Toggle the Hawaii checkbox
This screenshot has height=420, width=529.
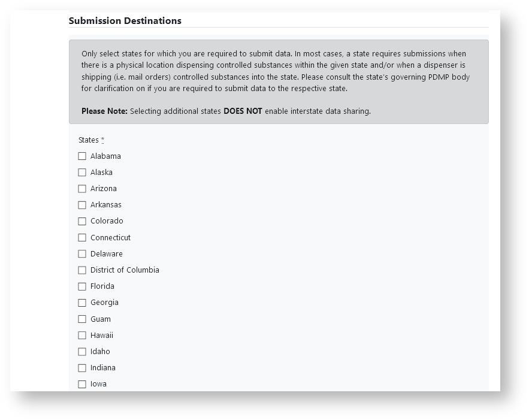82,336
